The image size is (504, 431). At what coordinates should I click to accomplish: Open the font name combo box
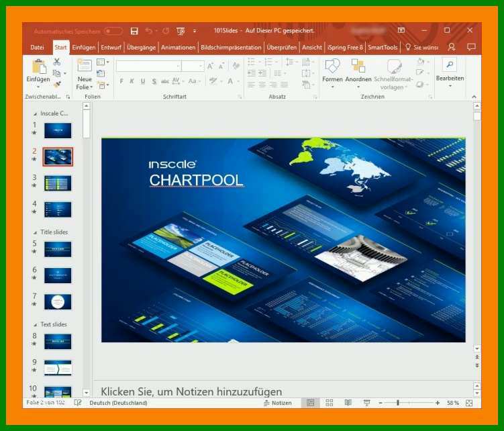pos(148,66)
